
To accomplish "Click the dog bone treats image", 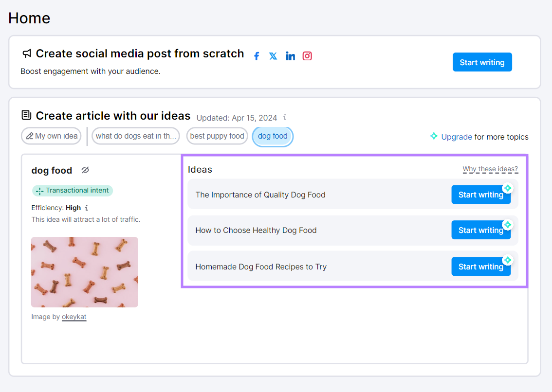I will click(85, 272).
